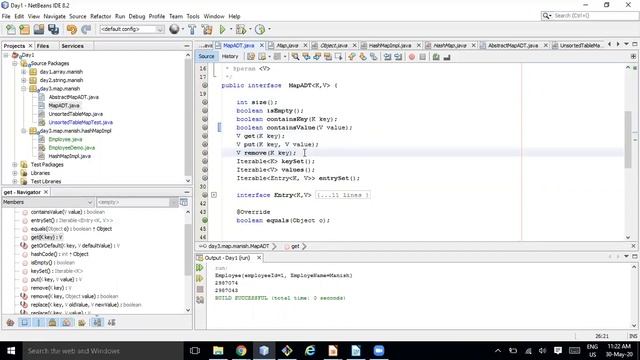Viewport: 640px width, 360px height.
Task: Open the default config dropdown
Action: point(132,29)
